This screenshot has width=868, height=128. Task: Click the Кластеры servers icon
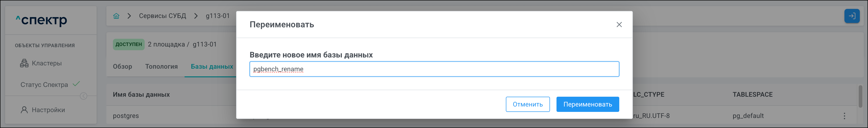pos(24,63)
